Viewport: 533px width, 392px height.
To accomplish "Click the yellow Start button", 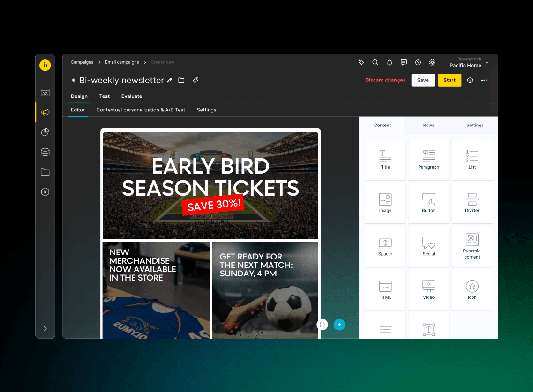I will pos(449,80).
